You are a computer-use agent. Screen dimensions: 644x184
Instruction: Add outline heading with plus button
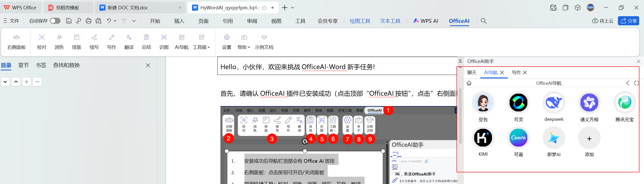[27, 82]
